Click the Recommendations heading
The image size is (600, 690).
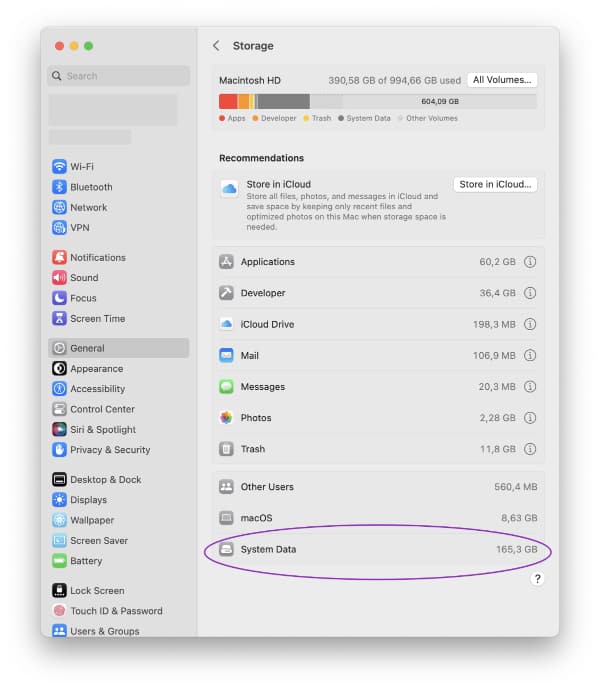(261, 158)
